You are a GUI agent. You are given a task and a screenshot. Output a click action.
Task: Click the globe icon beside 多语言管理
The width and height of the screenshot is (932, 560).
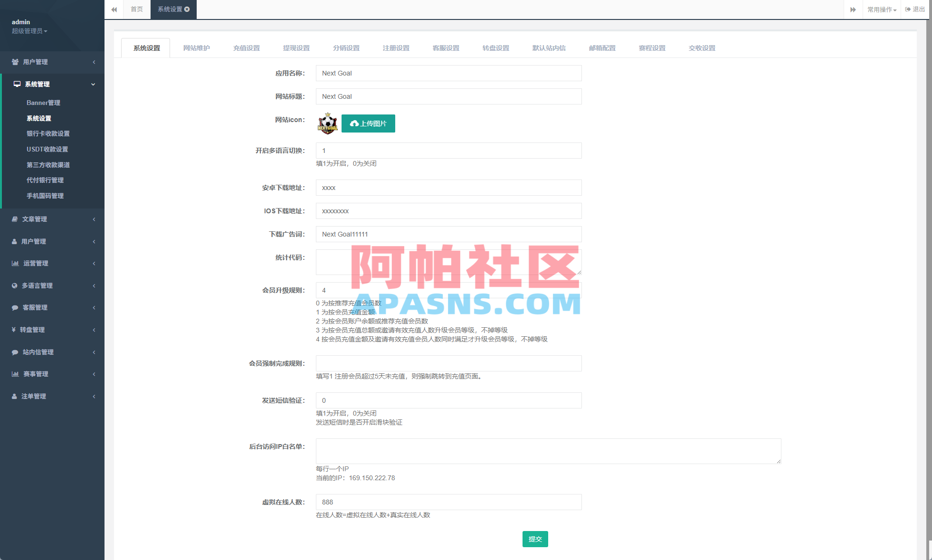[15, 285]
